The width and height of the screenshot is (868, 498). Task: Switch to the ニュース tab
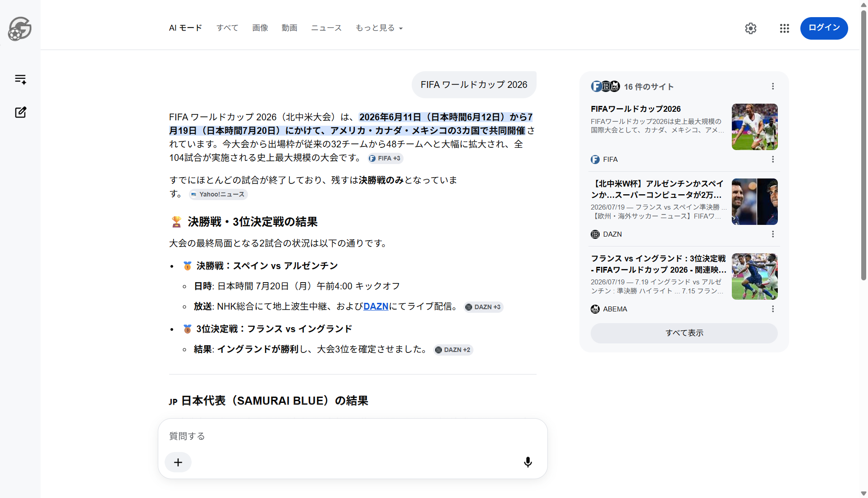pyautogui.click(x=326, y=28)
